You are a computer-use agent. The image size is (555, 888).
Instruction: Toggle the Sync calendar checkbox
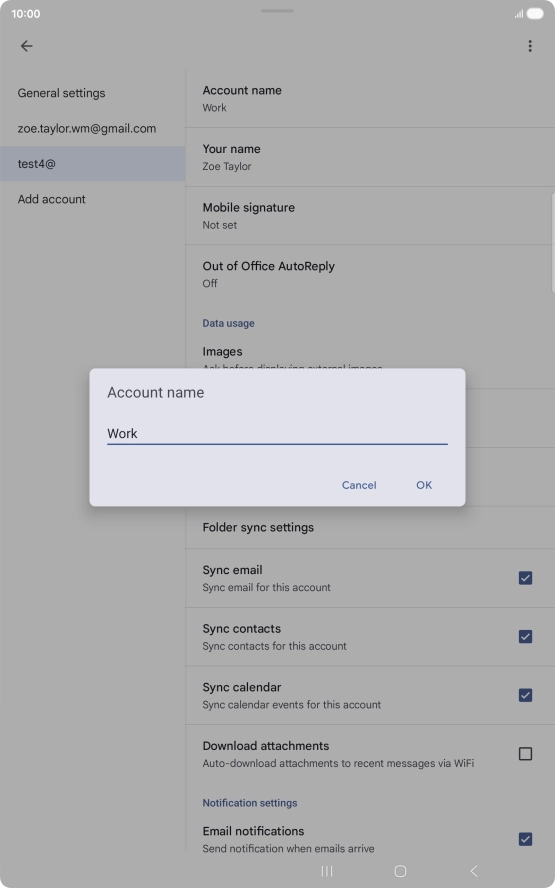(x=526, y=695)
